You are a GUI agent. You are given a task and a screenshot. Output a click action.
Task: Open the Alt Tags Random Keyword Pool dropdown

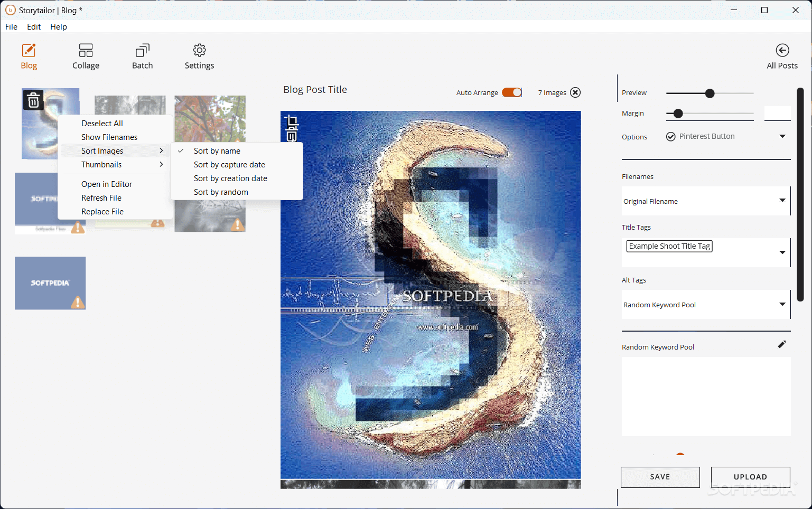click(706, 305)
